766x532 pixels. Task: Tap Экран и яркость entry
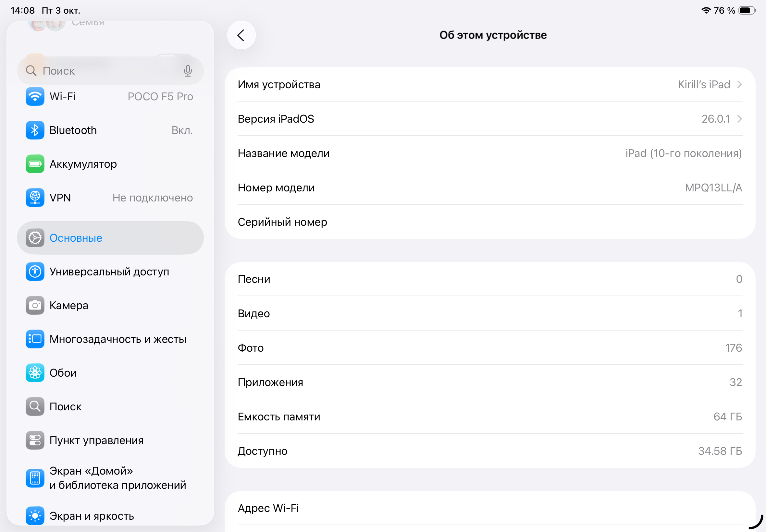coord(92,516)
